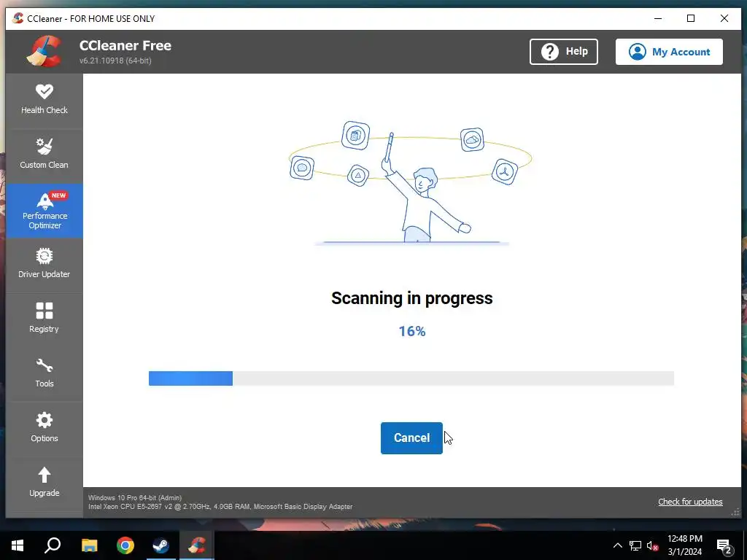The width and height of the screenshot is (747, 560).
Task: Open the Tools wrench section
Action: [x=44, y=374]
